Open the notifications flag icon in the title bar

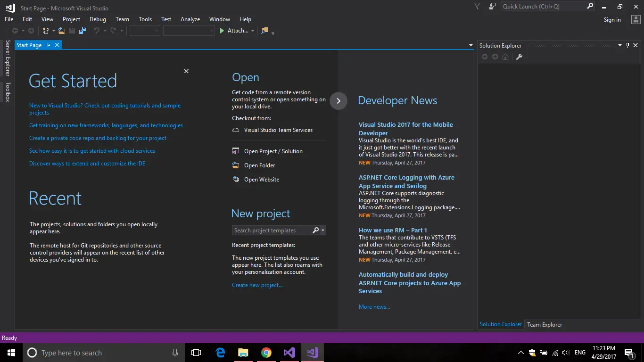(477, 7)
